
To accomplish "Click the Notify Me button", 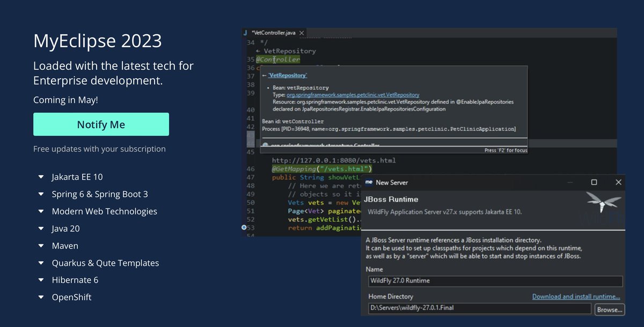I will (101, 124).
